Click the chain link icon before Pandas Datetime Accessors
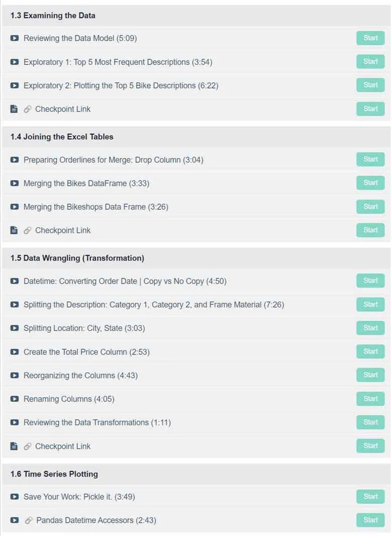This screenshot has height=536, width=392. coord(29,520)
